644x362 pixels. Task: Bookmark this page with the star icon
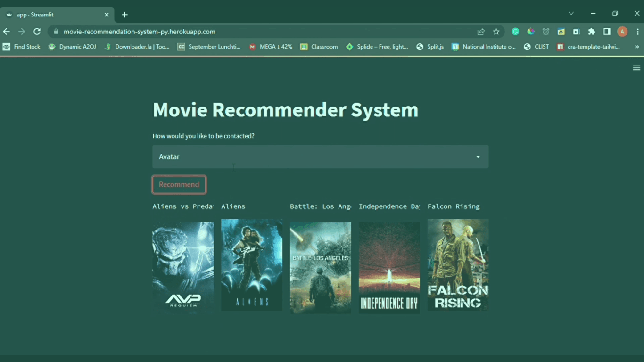pos(496,32)
